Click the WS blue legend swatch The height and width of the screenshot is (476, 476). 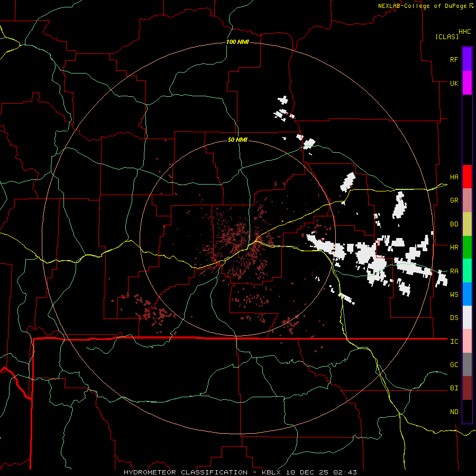point(467,294)
